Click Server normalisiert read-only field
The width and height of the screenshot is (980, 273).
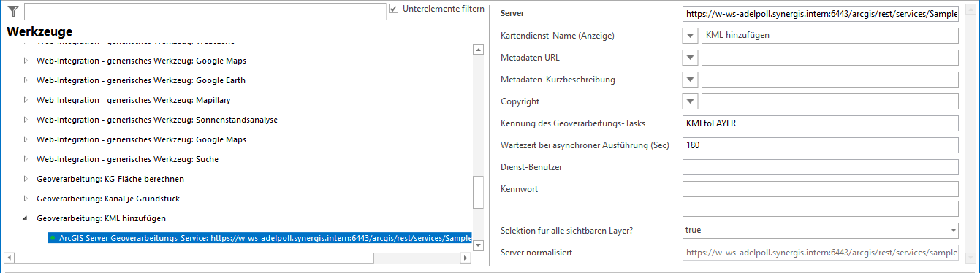pyautogui.click(x=820, y=253)
